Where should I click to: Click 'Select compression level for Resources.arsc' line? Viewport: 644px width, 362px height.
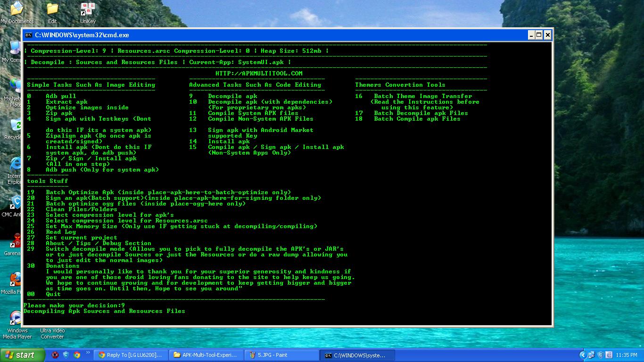pyautogui.click(x=117, y=221)
